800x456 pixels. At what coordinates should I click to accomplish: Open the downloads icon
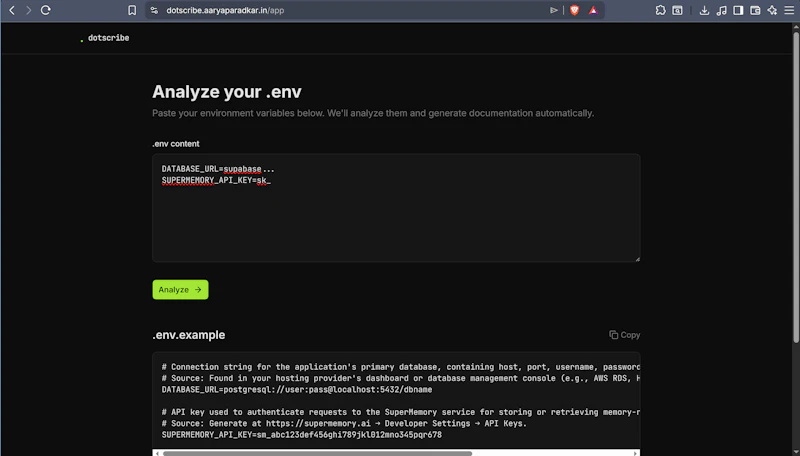pyautogui.click(x=704, y=10)
